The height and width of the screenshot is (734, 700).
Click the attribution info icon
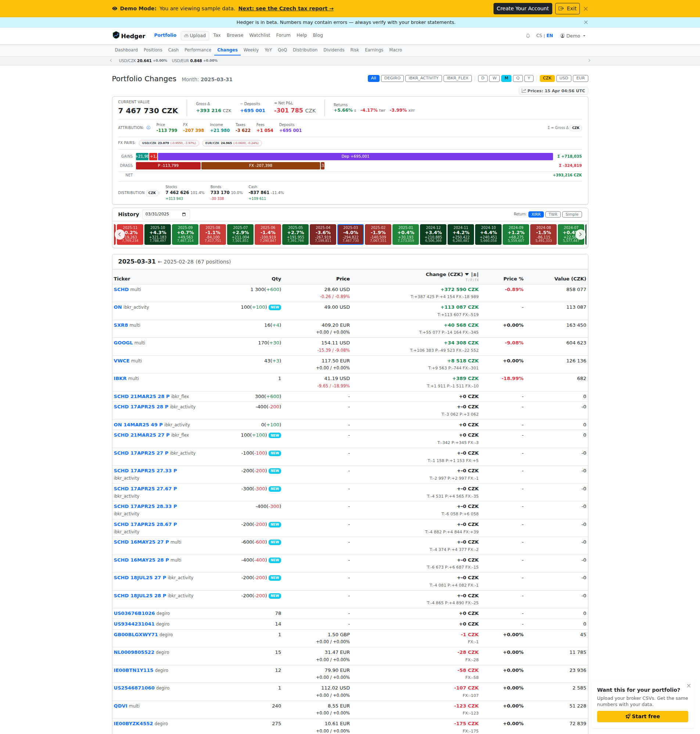(148, 128)
